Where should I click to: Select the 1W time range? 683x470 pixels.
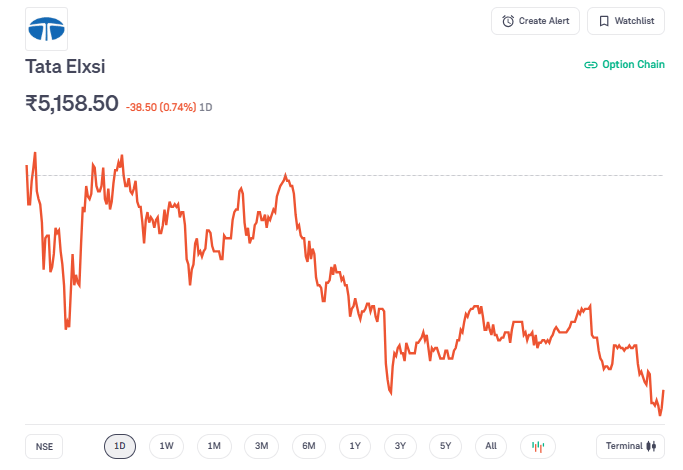pyautogui.click(x=166, y=446)
